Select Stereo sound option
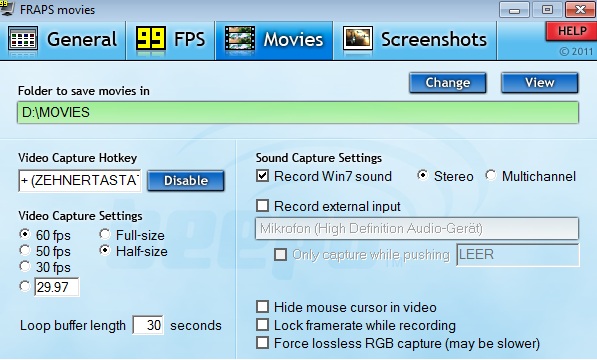The height and width of the screenshot is (360, 597). (x=422, y=175)
